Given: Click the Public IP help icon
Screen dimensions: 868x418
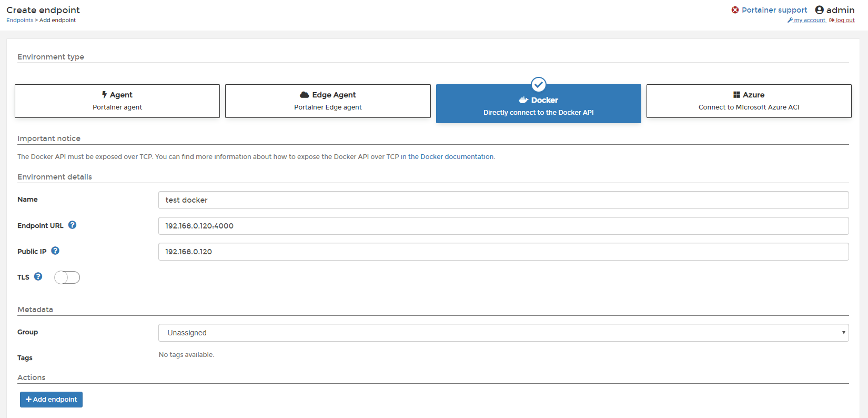Looking at the screenshot, I should click(55, 251).
